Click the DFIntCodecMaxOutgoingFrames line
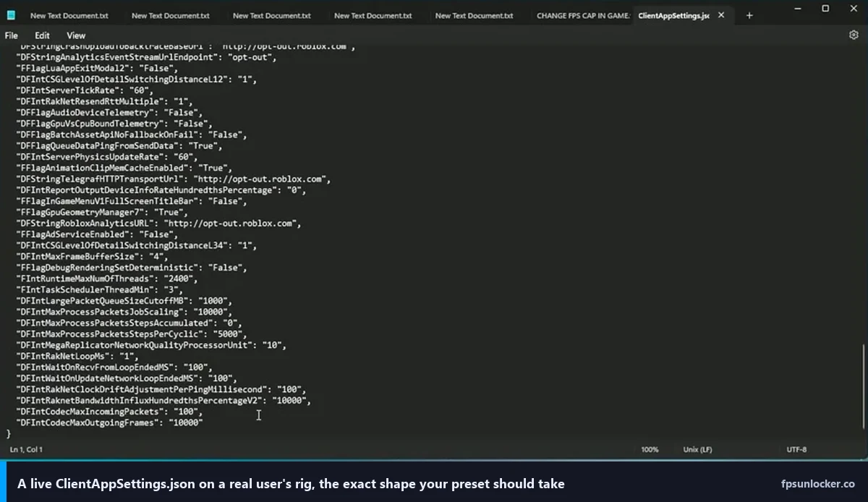 109,422
